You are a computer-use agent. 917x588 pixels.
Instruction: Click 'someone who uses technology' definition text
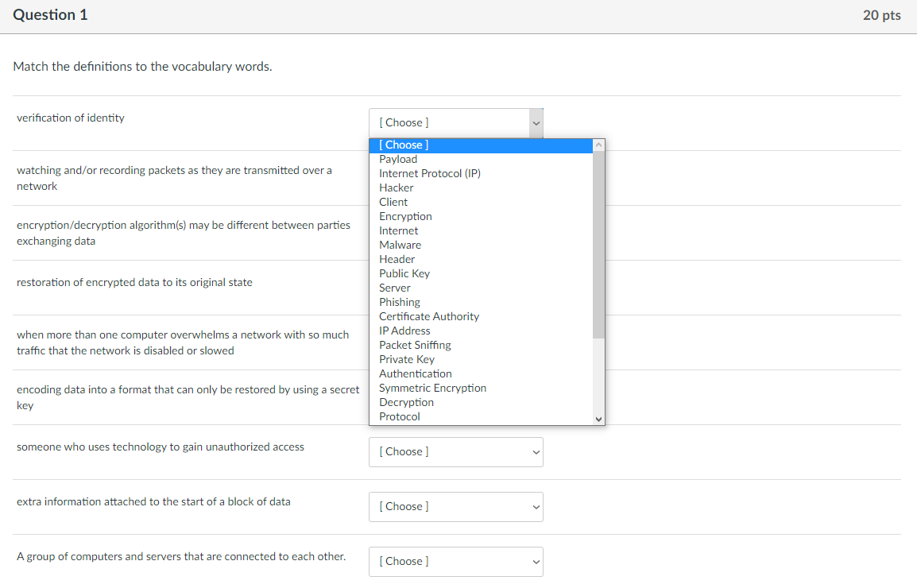tap(161, 447)
